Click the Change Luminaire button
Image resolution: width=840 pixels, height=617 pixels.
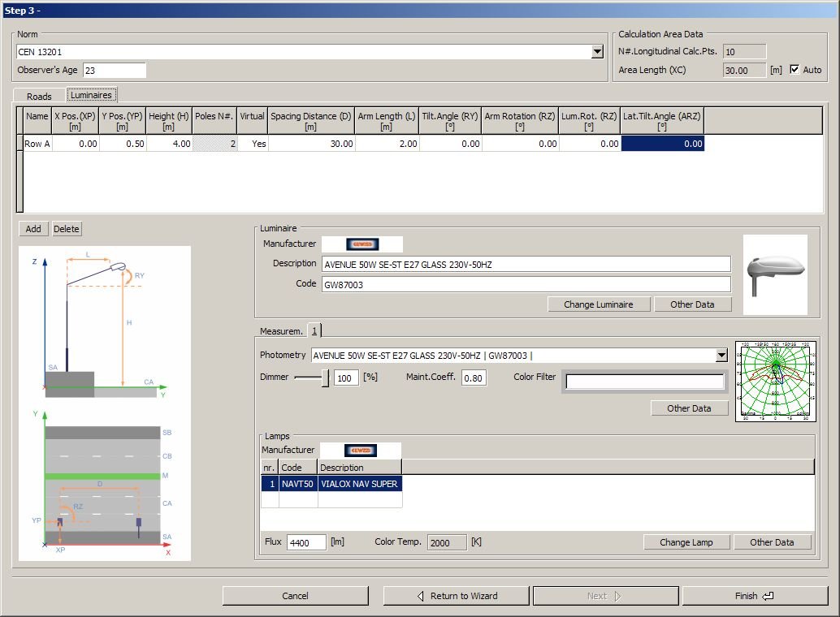click(x=599, y=304)
